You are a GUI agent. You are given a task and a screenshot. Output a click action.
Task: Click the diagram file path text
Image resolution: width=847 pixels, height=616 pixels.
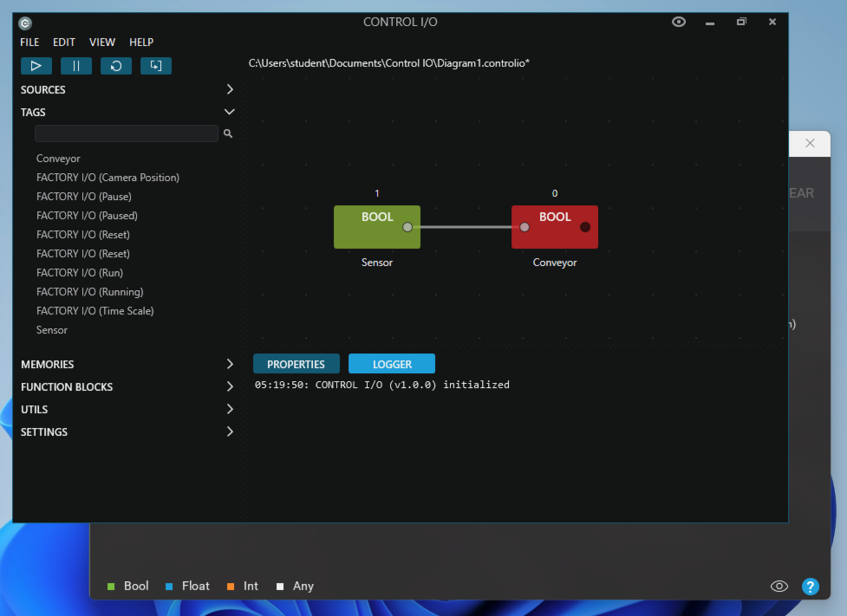(389, 63)
